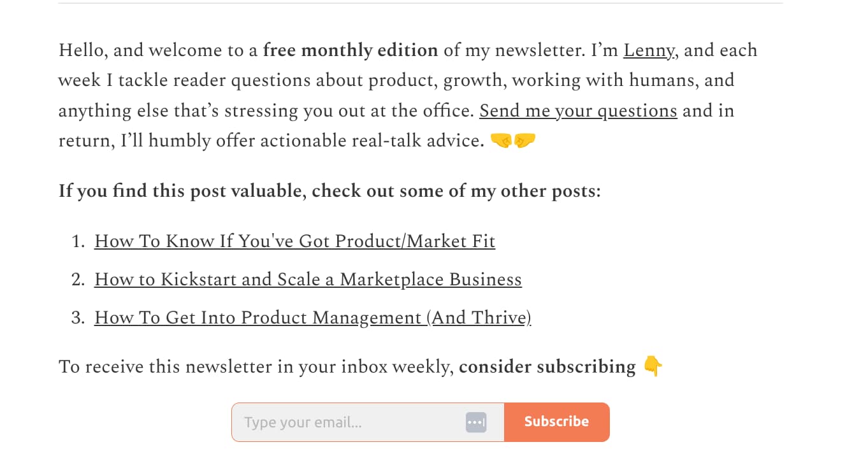Click the list number 3 marker
This screenshot has height=463, width=868.
coord(78,317)
